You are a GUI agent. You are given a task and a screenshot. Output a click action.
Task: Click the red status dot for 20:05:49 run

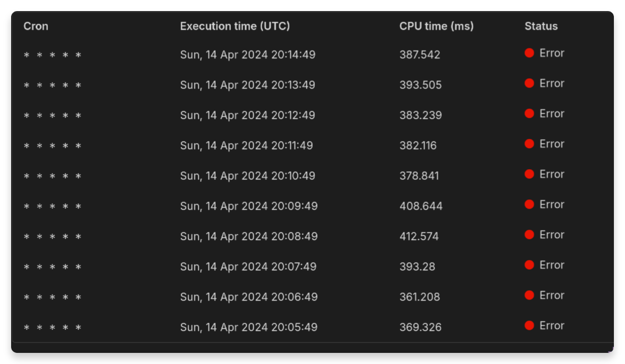530,326
